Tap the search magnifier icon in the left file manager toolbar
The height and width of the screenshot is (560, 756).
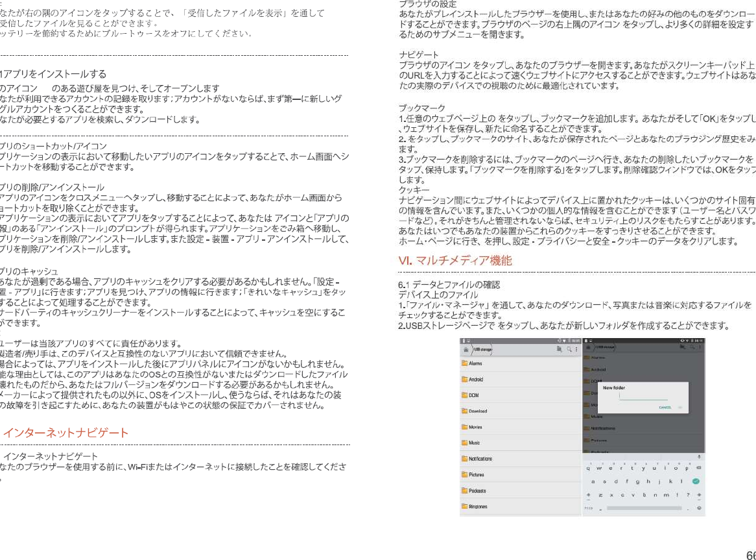point(569,348)
